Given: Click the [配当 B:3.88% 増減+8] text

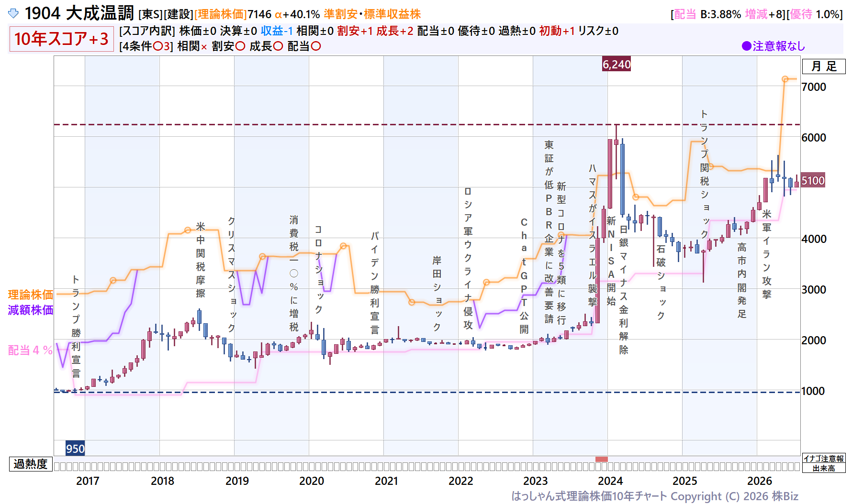Looking at the screenshot, I should [728, 14].
